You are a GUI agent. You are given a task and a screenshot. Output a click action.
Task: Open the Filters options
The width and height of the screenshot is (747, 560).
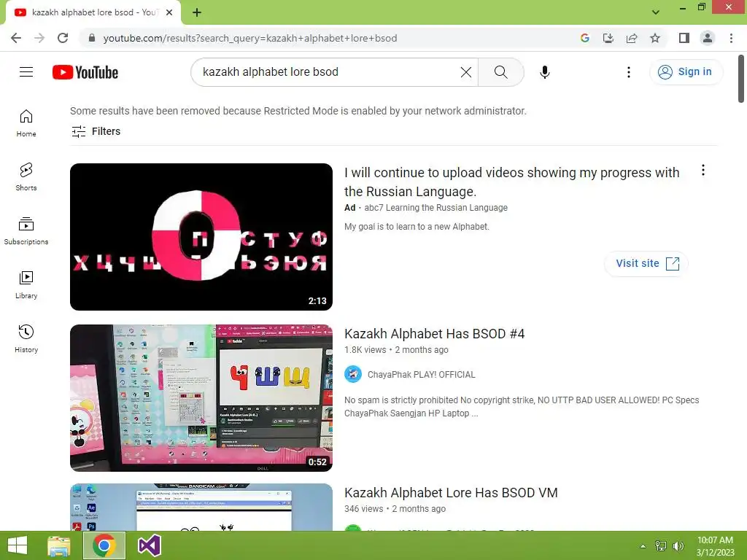coord(96,131)
